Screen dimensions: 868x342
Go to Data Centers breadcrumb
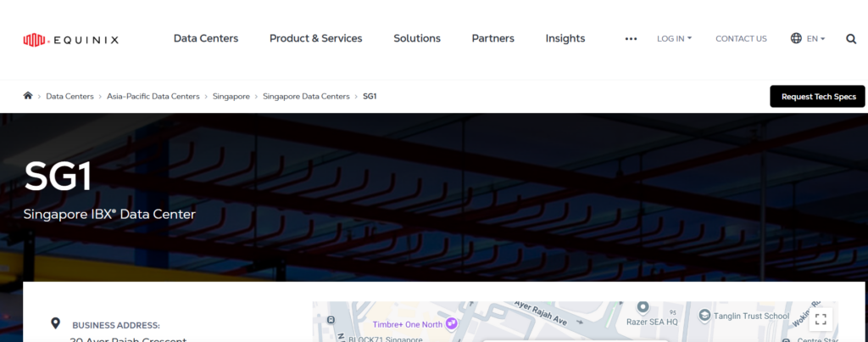[70, 97]
